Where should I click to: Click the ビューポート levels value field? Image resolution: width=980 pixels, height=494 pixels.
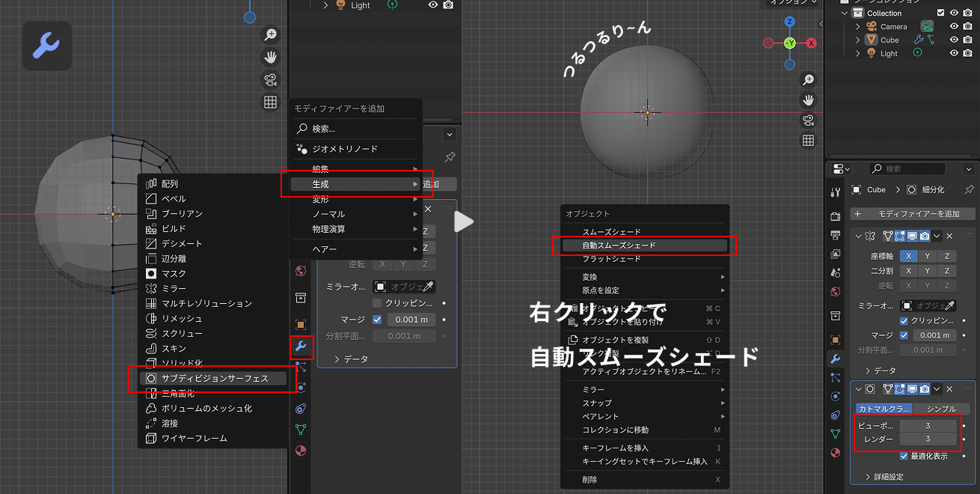coord(928,426)
